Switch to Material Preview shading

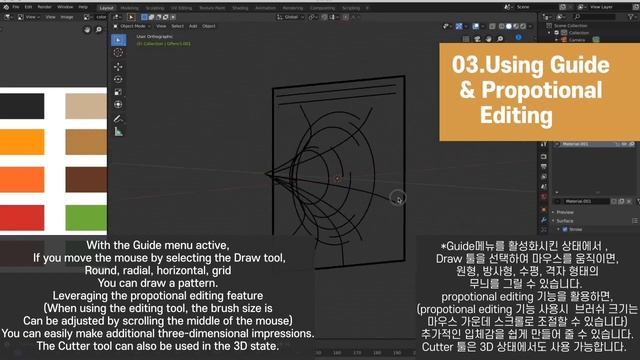click(x=516, y=26)
